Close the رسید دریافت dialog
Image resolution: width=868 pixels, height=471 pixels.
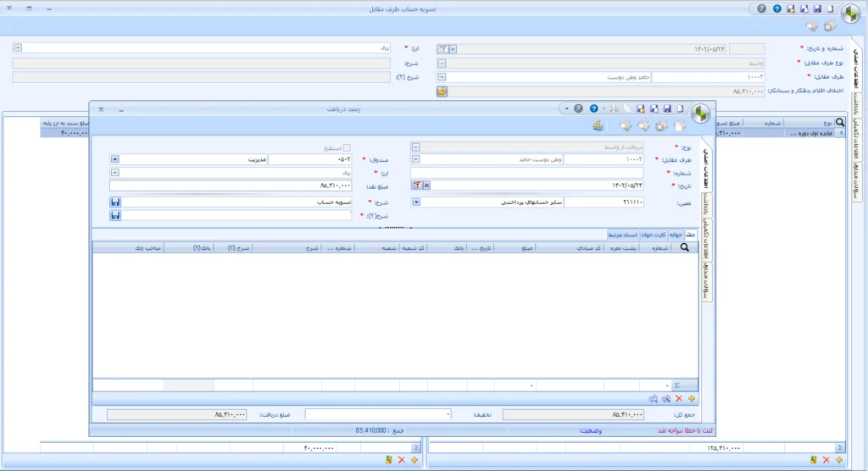click(x=102, y=109)
